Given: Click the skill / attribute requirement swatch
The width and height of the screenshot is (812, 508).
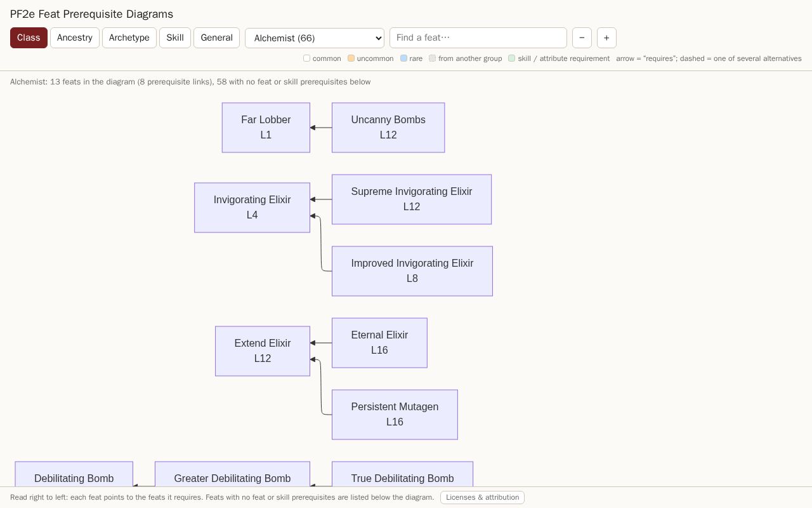Looking at the screenshot, I should (x=512, y=58).
